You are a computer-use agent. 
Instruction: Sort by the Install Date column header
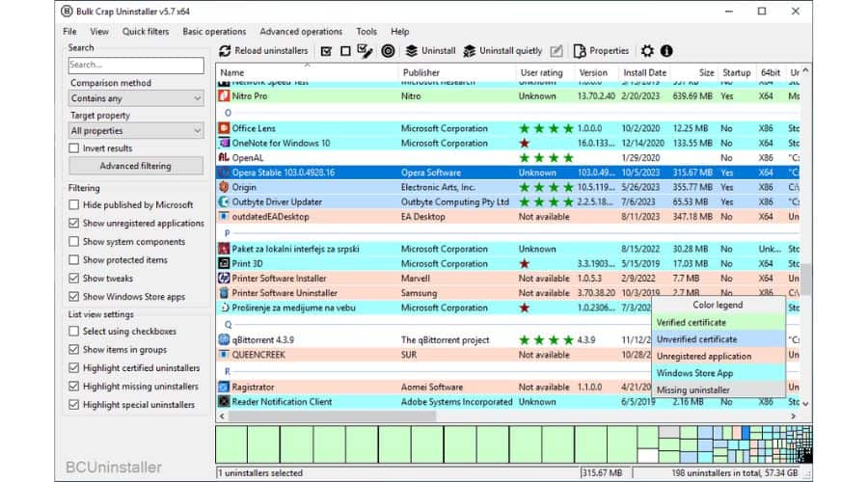(x=644, y=72)
